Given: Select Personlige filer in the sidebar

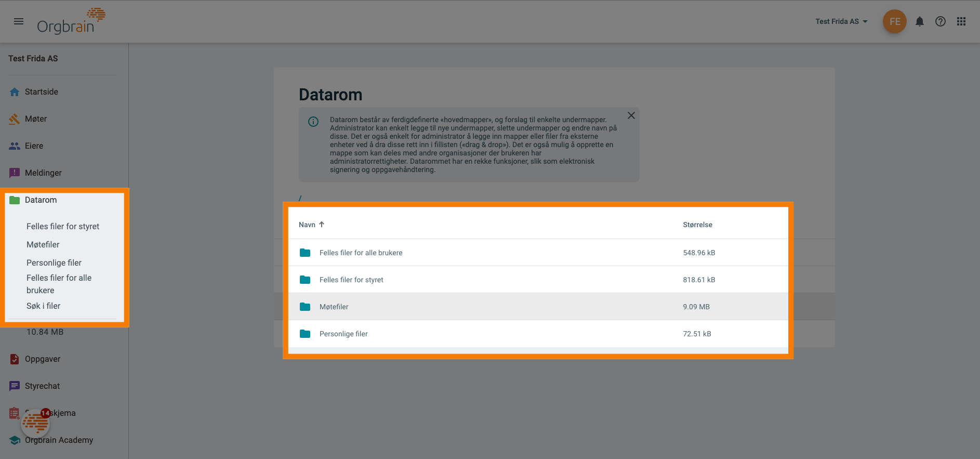Looking at the screenshot, I should point(54,263).
